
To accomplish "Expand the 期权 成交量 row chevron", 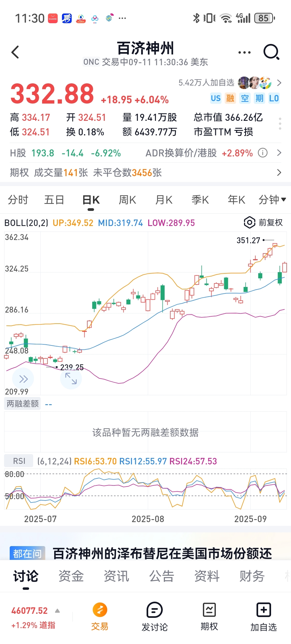I will point(279,173).
